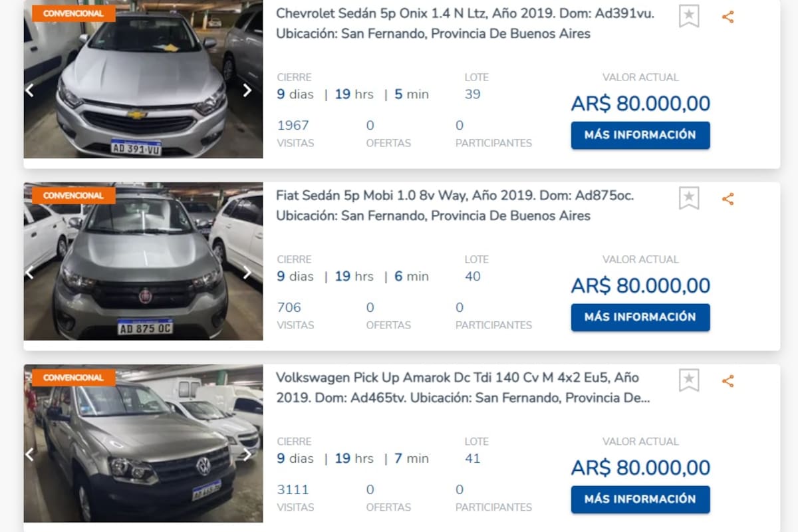This screenshot has width=798, height=532.
Task: Open Más Información for lot 39
Action: click(x=640, y=135)
